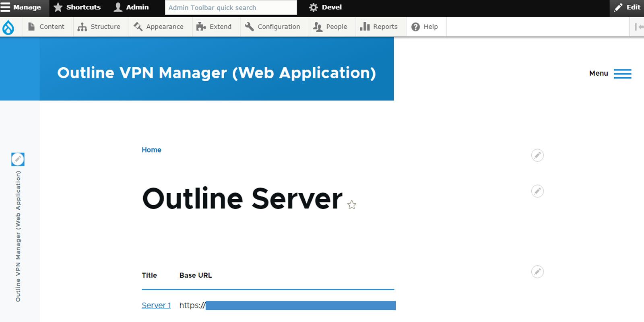Viewport: 644px width, 322px height.
Task: Open the Server 1 link
Action: (x=156, y=305)
